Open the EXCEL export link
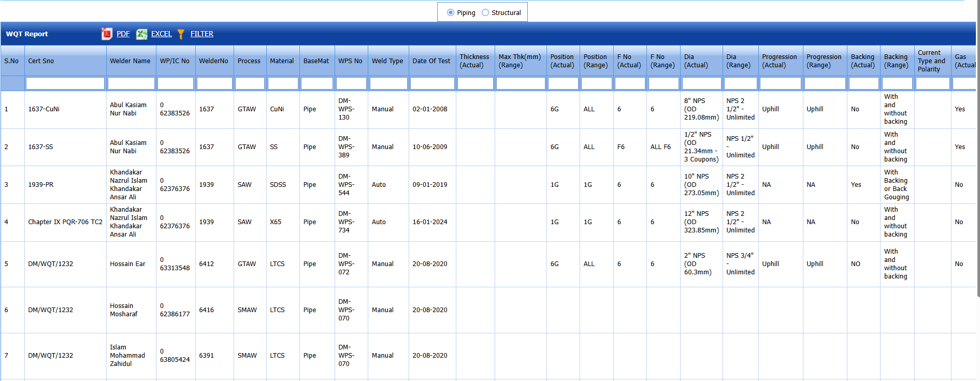The image size is (980, 381). [x=161, y=34]
